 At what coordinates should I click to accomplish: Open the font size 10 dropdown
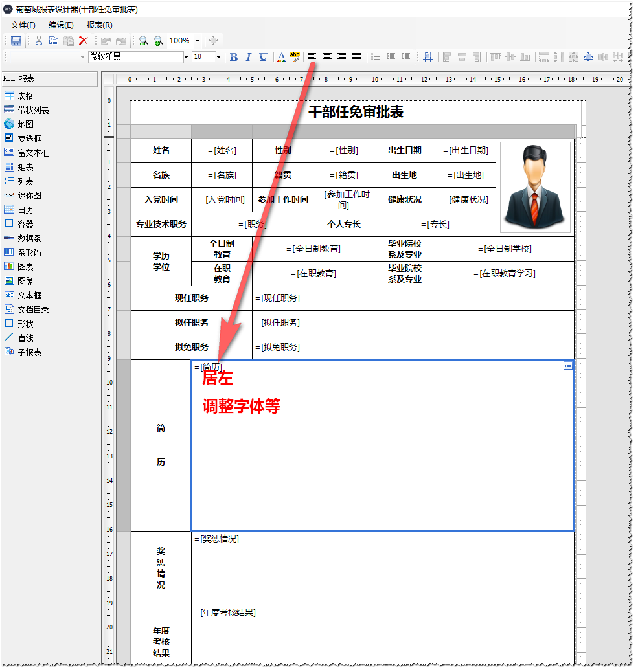218,57
